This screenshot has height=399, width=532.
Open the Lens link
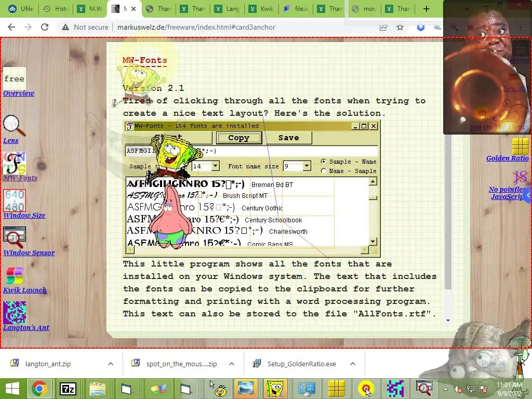tap(11, 140)
